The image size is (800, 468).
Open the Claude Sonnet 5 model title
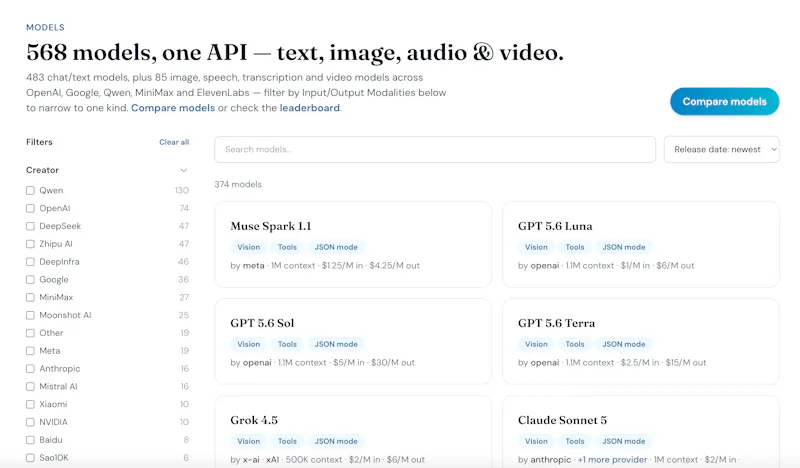tap(562, 420)
